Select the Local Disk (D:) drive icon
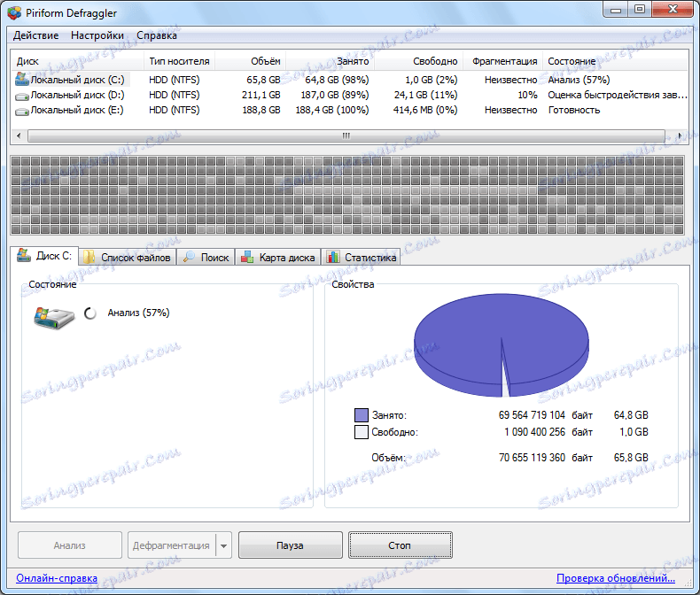Viewport: 700px width, 595px height. tap(22, 96)
